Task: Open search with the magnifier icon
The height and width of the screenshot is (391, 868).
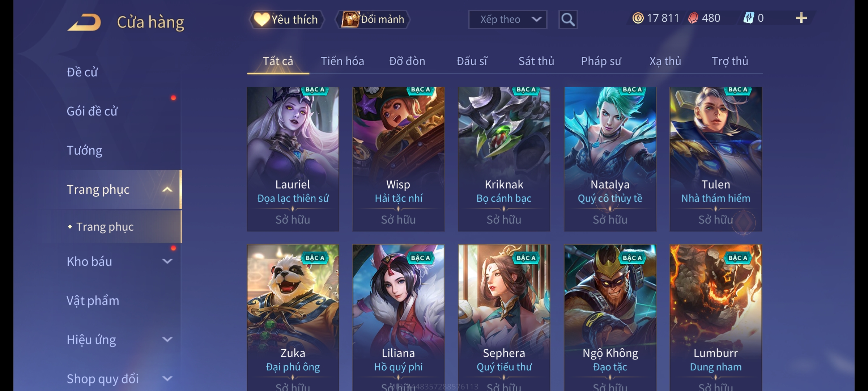Action: tap(568, 20)
